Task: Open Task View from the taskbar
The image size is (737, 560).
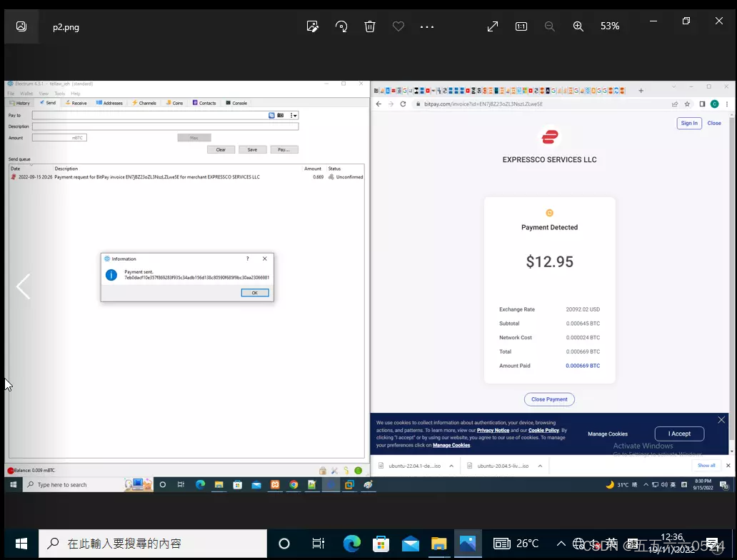Action: click(x=319, y=544)
